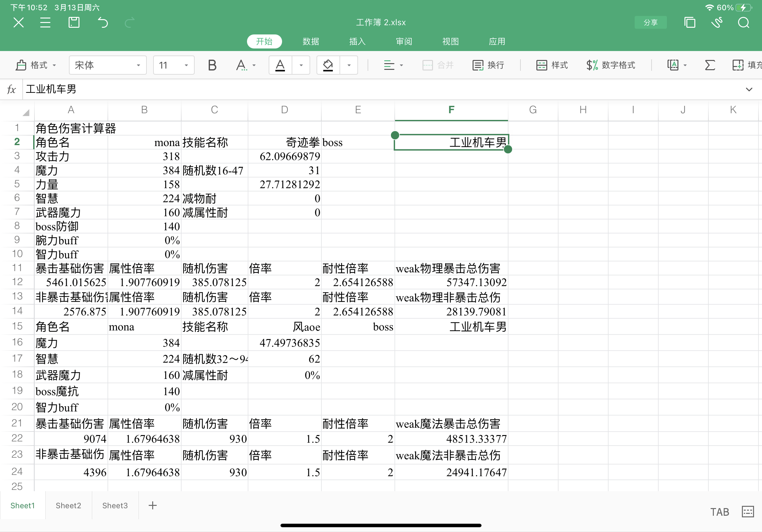Tap the Wi-Fi status icon
762x532 pixels.
click(x=709, y=7)
